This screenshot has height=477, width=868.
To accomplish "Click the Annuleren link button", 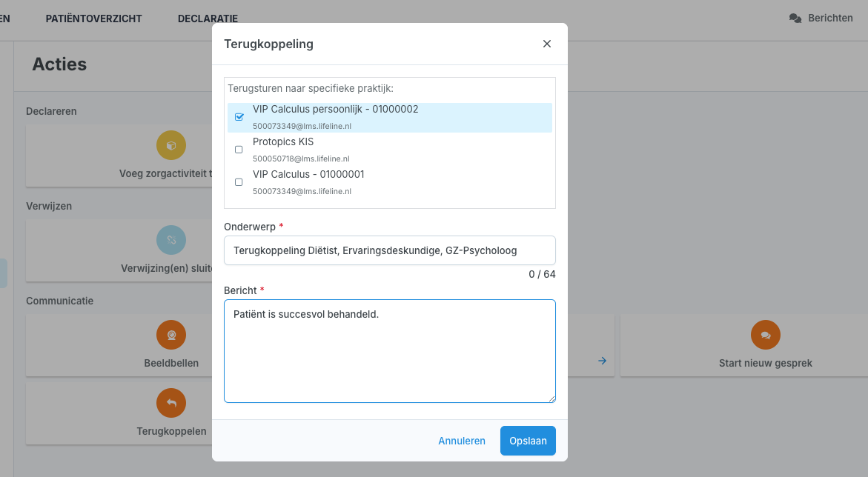I will (x=462, y=441).
